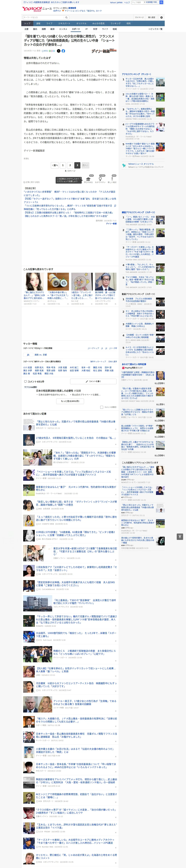Open 海外サッカートップ link
The width and height of the screenshot is (186, 868).
pyautogui.click(x=98, y=362)
